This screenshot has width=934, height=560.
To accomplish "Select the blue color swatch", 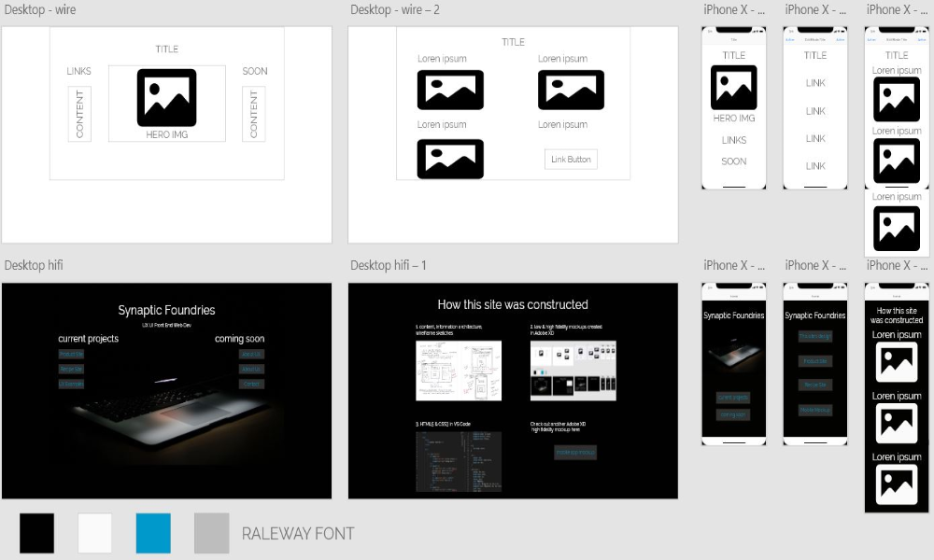I will (x=153, y=533).
